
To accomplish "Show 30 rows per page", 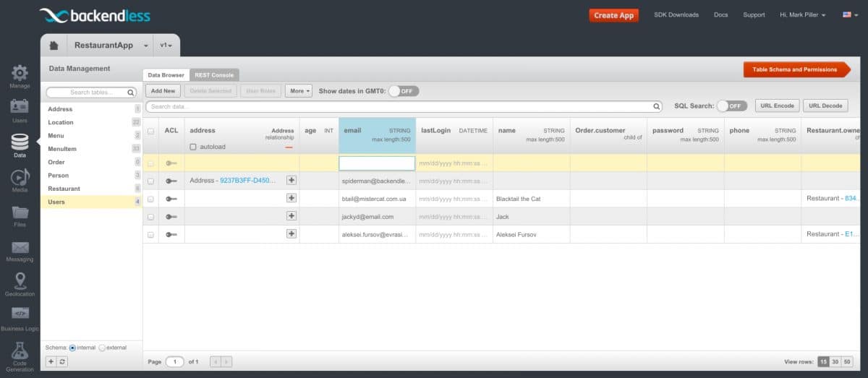I will tap(835, 361).
